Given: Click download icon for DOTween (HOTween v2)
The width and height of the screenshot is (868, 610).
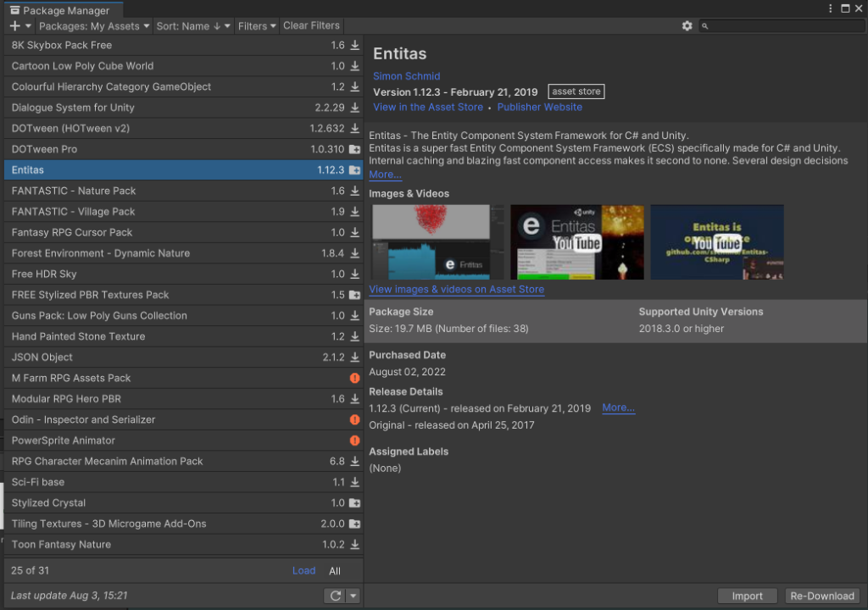Looking at the screenshot, I should tap(355, 129).
